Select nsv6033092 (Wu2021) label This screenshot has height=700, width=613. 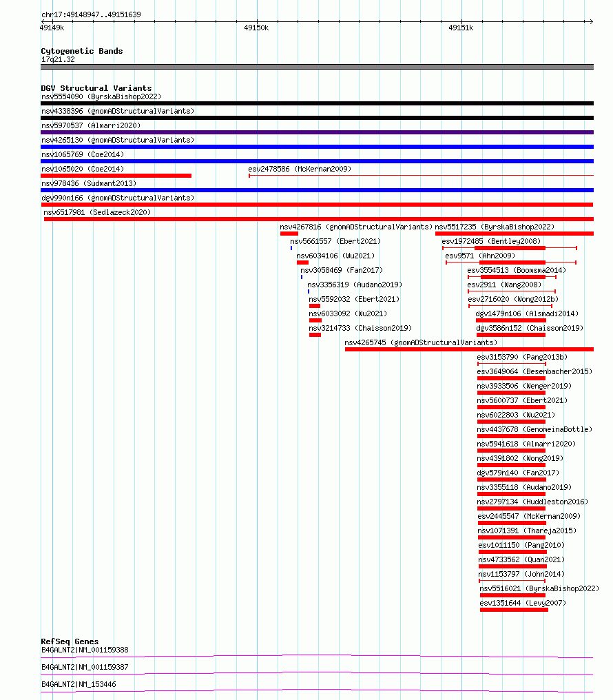(348, 314)
